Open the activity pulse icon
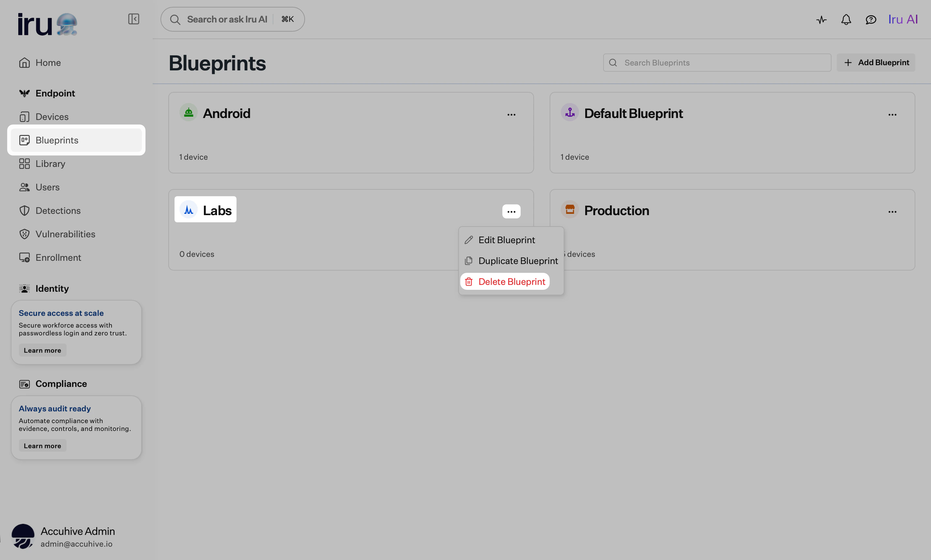Image resolution: width=931 pixels, height=560 pixels. tap(821, 20)
